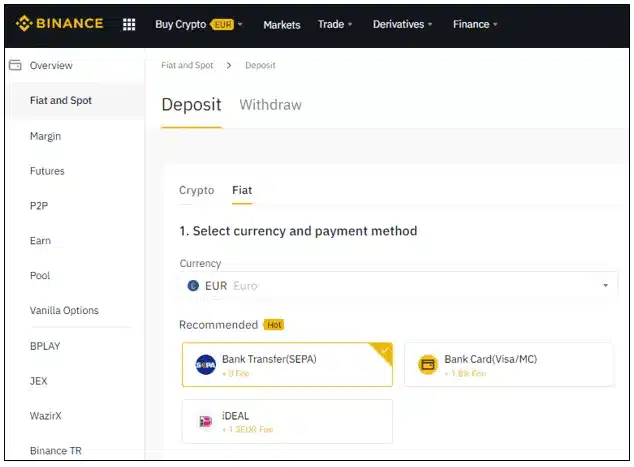This screenshot has width=634, height=467.
Task: Switch to the Withdraw tab
Action: pyautogui.click(x=270, y=105)
